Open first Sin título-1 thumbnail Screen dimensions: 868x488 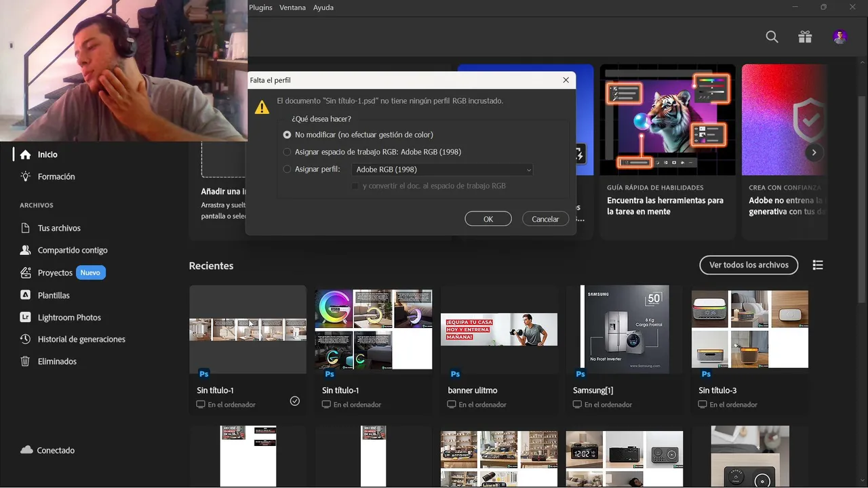[x=248, y=329]
